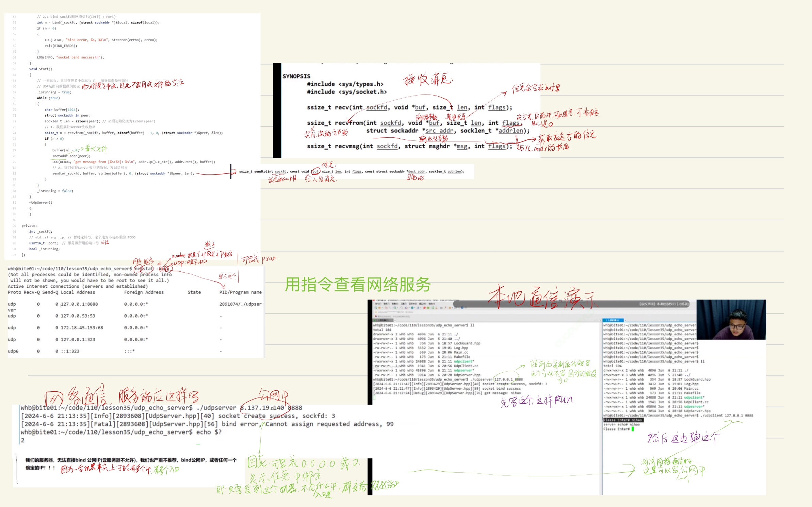Click the presenter webcam video thumbnail
Screen dimensions: 812x507
click(731, 320)
